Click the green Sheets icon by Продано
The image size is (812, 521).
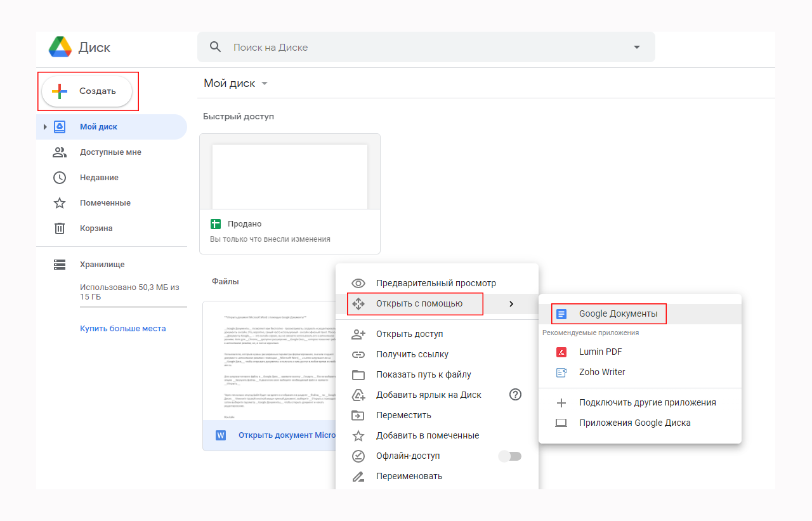tap(216, 224)
